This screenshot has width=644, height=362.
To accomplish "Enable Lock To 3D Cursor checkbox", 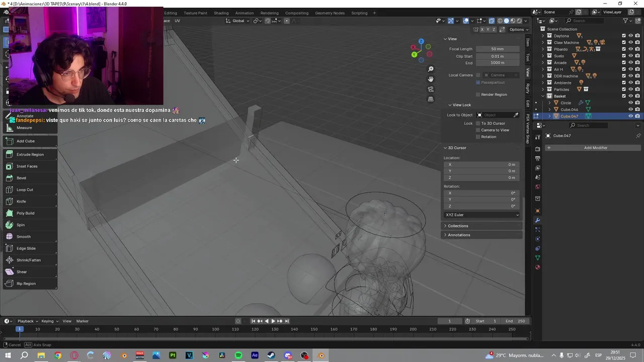I will [478, 123].
